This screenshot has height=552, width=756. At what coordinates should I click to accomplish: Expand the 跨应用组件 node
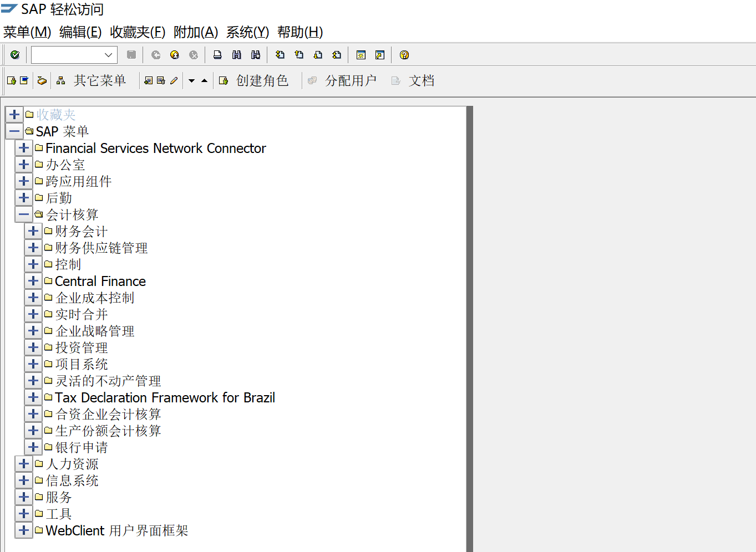[x=24, y=181]
